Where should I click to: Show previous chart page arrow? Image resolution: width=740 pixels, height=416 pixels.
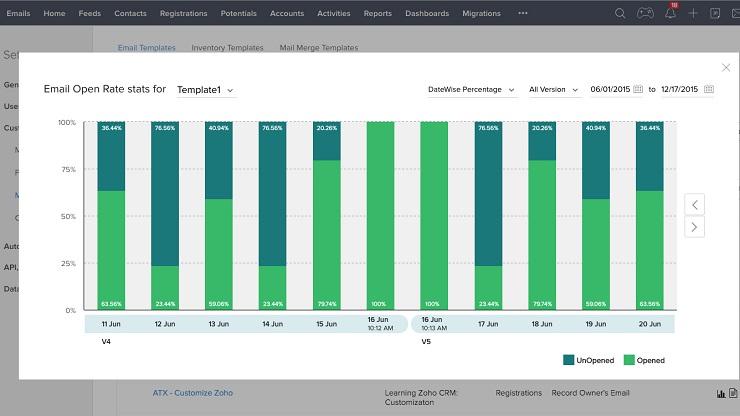[695, 204]
